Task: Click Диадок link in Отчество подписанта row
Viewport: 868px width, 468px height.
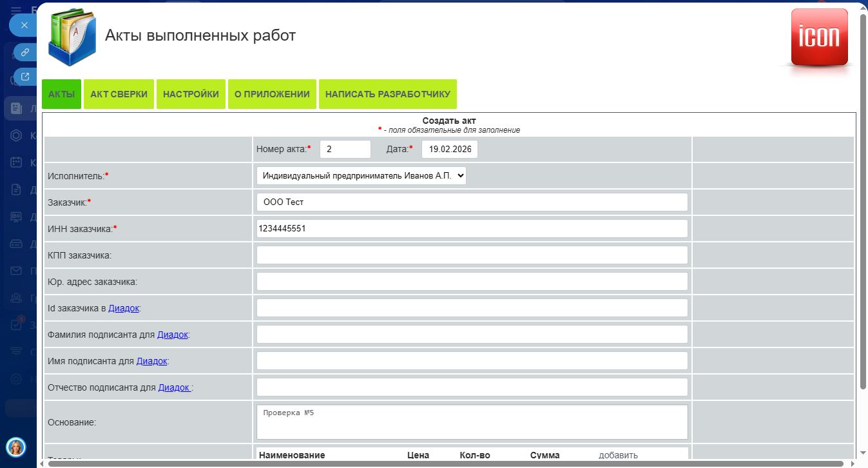Action: pos(175,387)
